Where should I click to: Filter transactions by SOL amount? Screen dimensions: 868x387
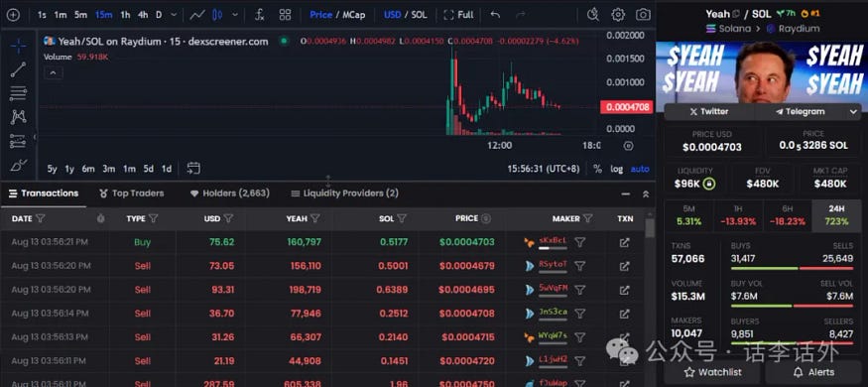coord(402,218)
